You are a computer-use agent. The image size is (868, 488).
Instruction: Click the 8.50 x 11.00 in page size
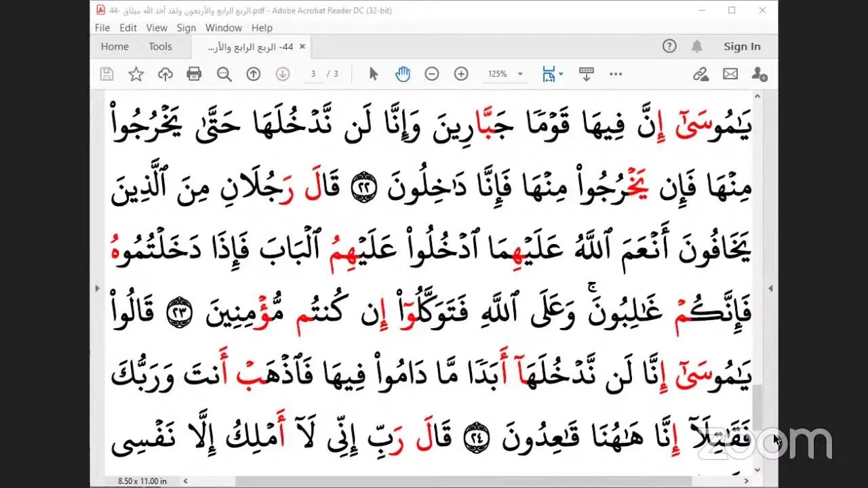[x=141, y=481]
